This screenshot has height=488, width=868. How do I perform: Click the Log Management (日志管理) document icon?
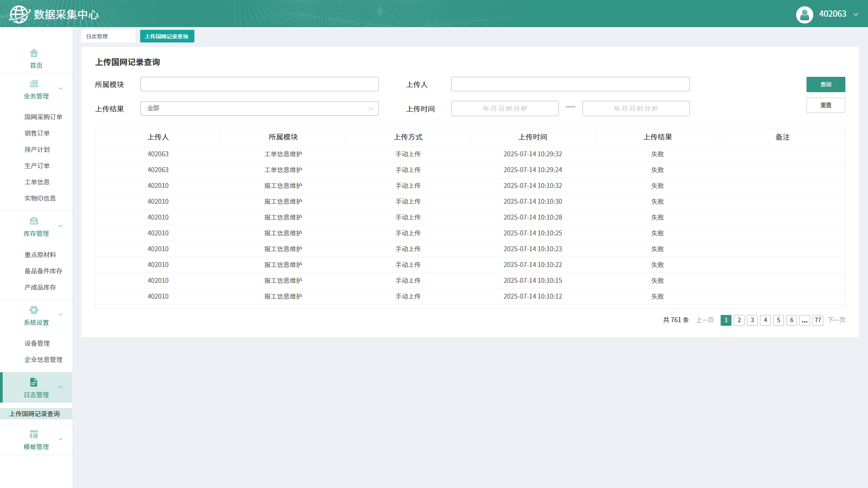click(x=34, y=382)
